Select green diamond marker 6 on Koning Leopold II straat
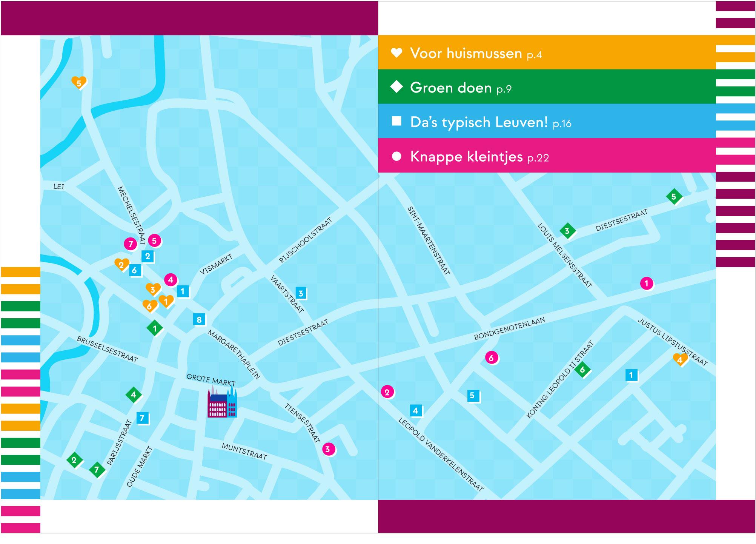This screenshot has height=544, width=756. [582, 370]
